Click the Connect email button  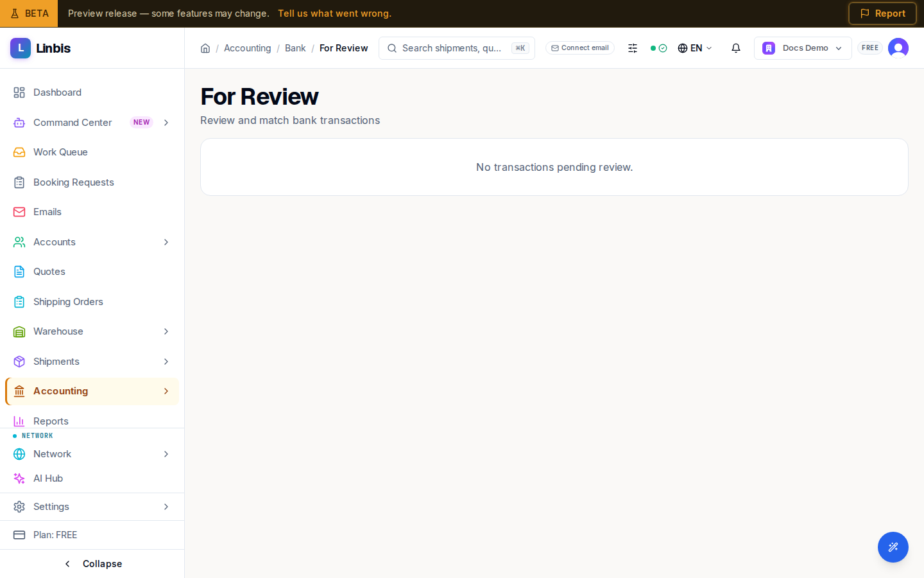(x=580, y=48)
